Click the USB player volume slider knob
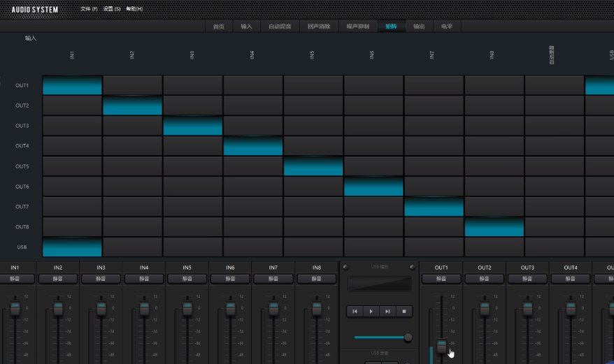The image size is (614, 364). (408, 337)
